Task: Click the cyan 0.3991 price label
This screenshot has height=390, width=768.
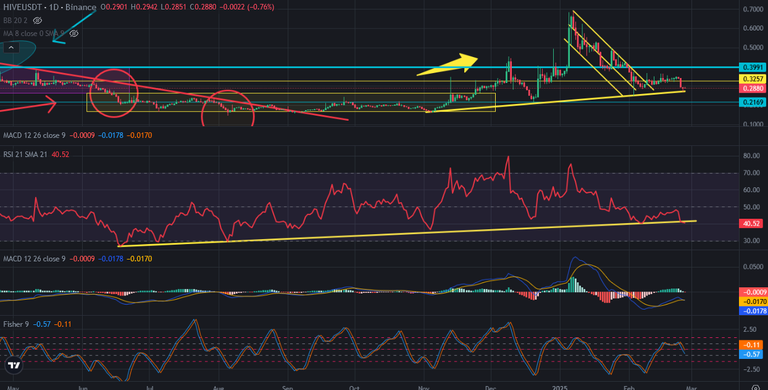Action: point(752,68)
